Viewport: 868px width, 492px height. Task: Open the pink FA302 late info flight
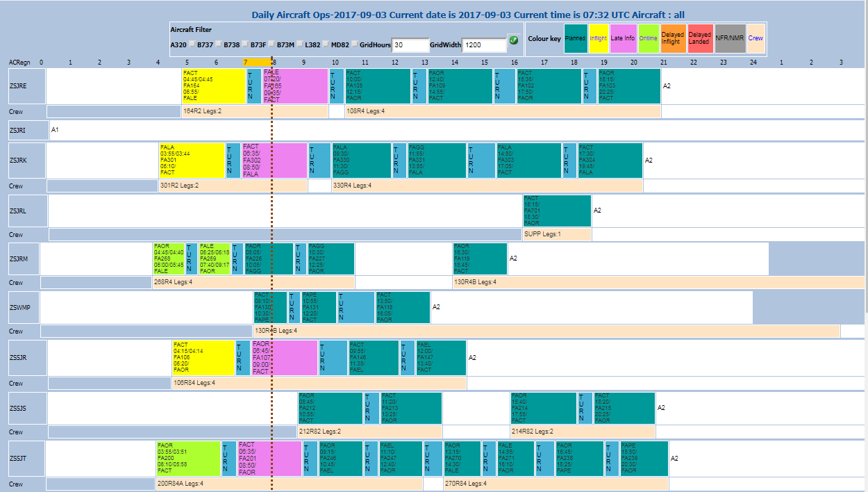274,161
